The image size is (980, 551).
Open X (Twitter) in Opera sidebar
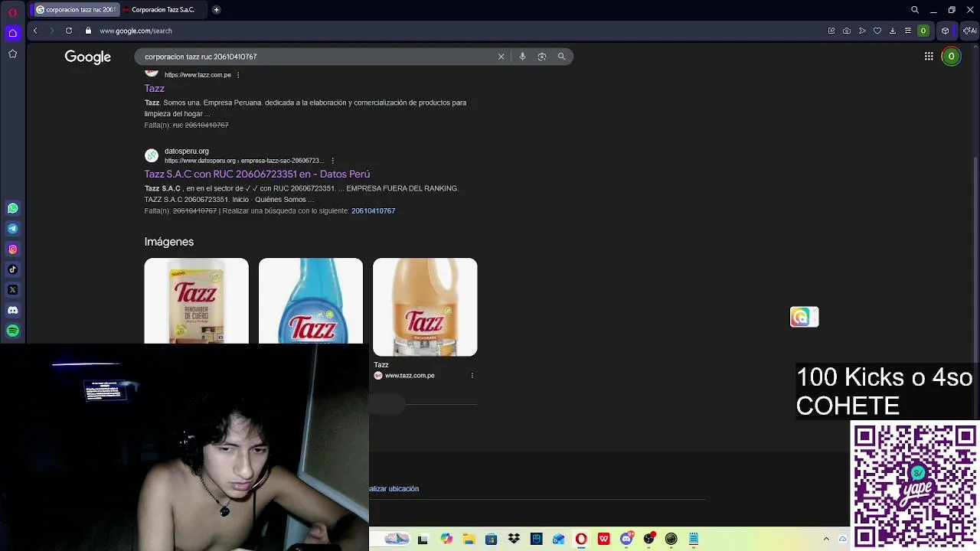[12, 290]
